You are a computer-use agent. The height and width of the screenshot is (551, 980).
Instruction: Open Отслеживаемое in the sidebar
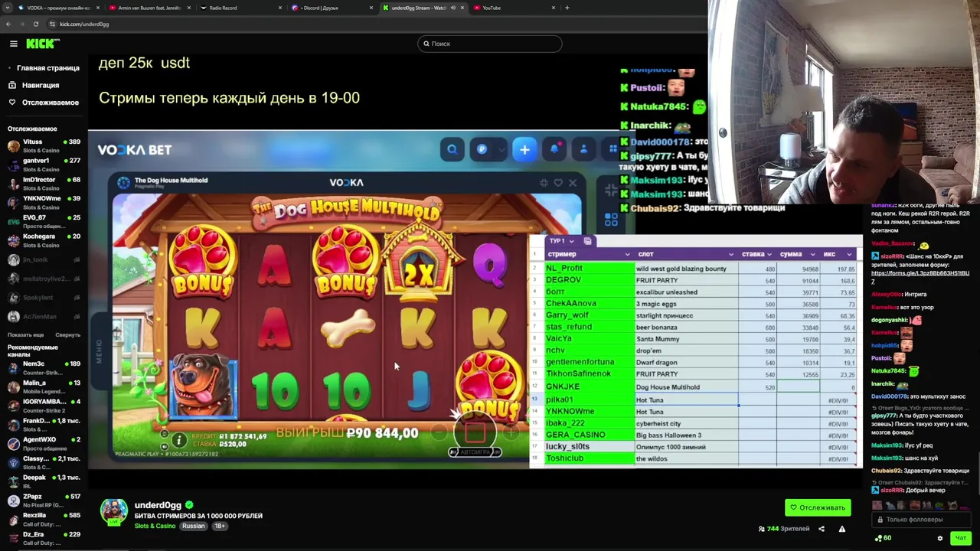pos(44,102)
